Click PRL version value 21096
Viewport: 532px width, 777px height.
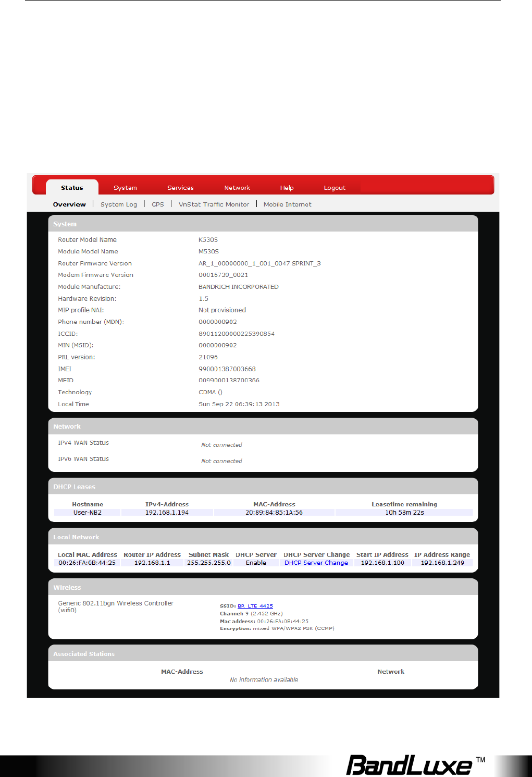208,357
